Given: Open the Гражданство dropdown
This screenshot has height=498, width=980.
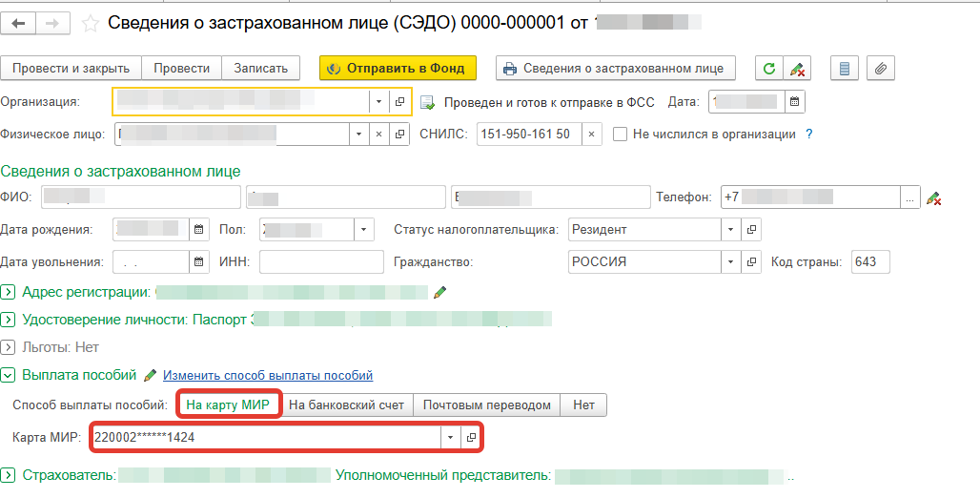Looking at the screenshot, I should pyautogui.click(x=730, y=261).
